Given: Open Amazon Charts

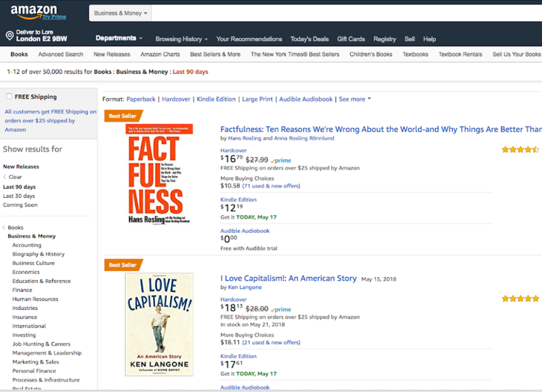Looking at the screenshot, I should pyautogui.click(x=160, y=54).
